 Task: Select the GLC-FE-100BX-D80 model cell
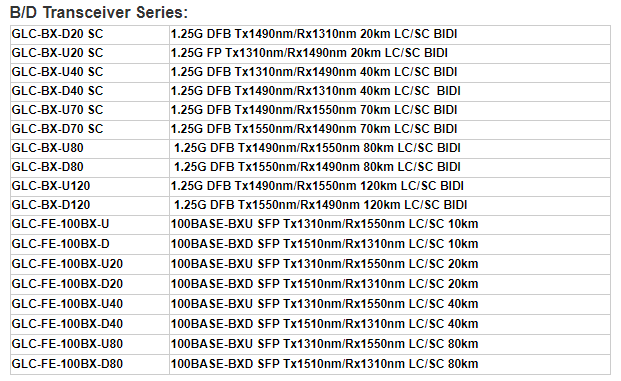coord(90,364)
